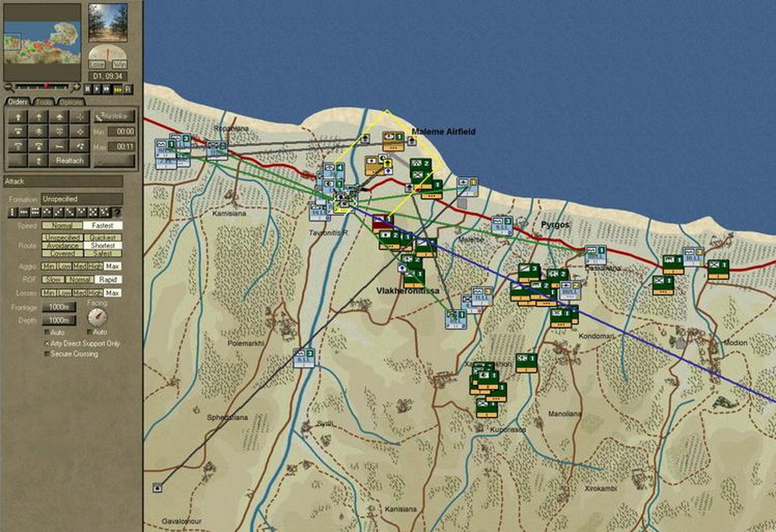776x532 pixels.
Task: Enable the Secure Crossing checkbox
Action: point(46,354)
